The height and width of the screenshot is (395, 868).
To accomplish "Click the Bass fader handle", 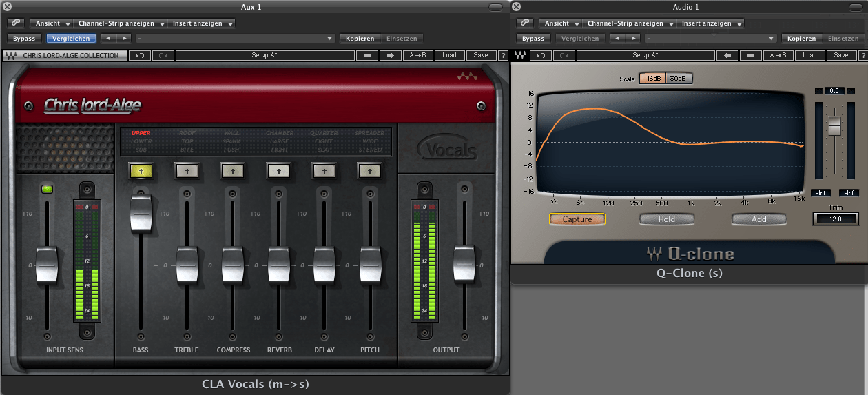I will pyautogui.click(x=141, y=213).
